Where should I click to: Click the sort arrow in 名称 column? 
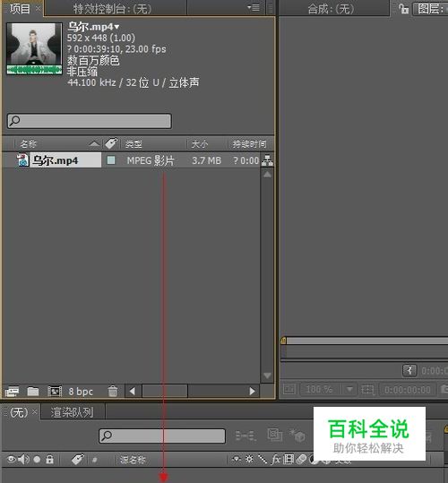click(94, 143)
